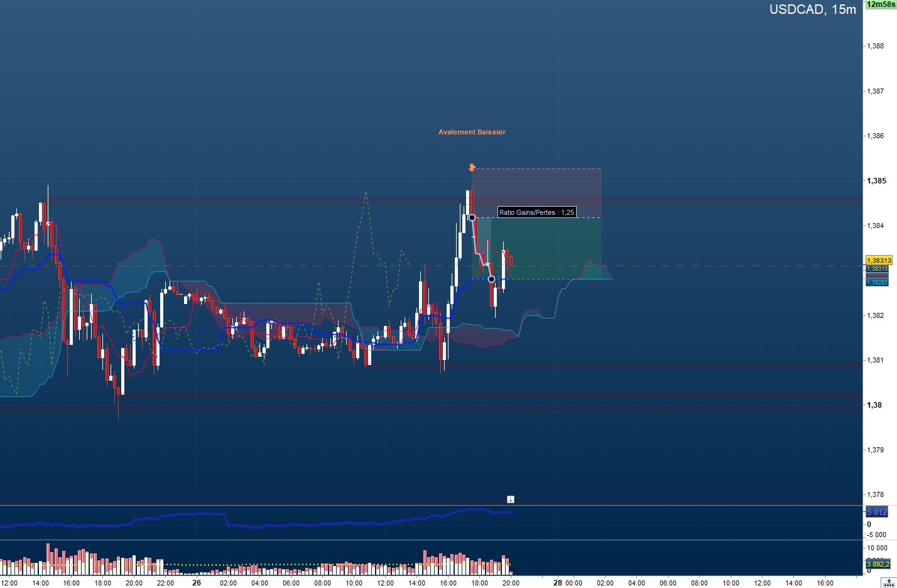This screenshot has width=897, height=588.
Task: Click the 26 date marker on time axis
Action: click(x=197, y=582)
